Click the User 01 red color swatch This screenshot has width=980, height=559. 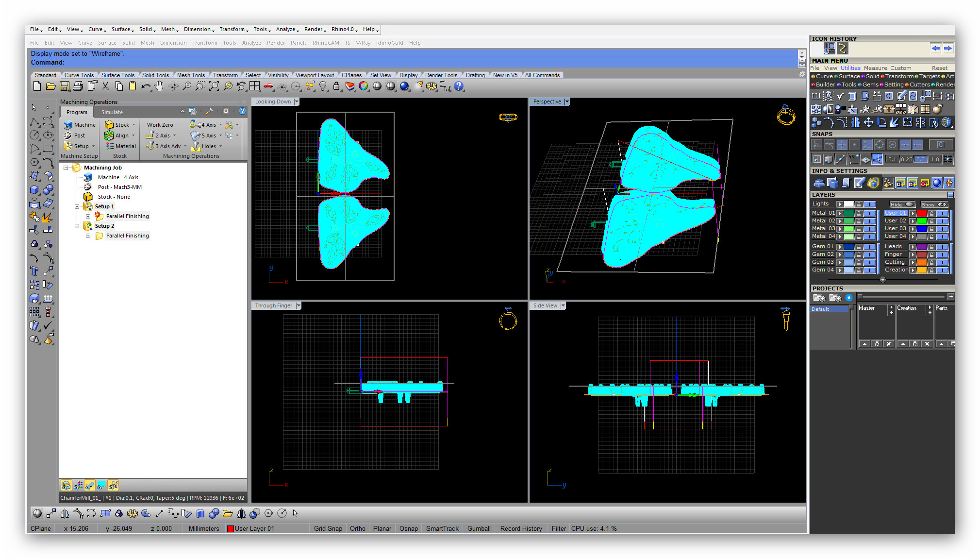(921, 213)
